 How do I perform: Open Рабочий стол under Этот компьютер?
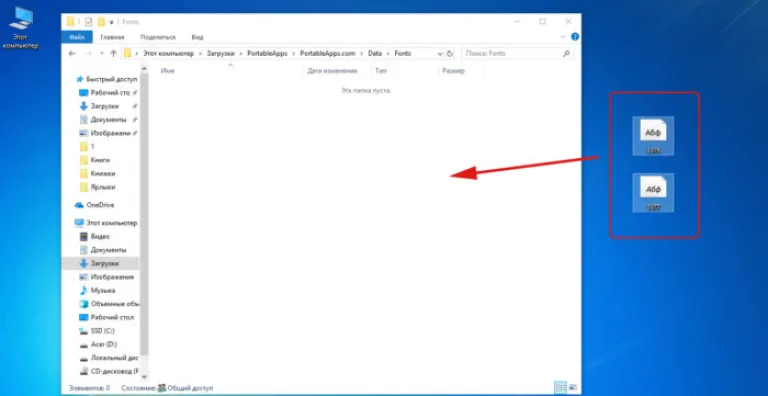(106, 317)
